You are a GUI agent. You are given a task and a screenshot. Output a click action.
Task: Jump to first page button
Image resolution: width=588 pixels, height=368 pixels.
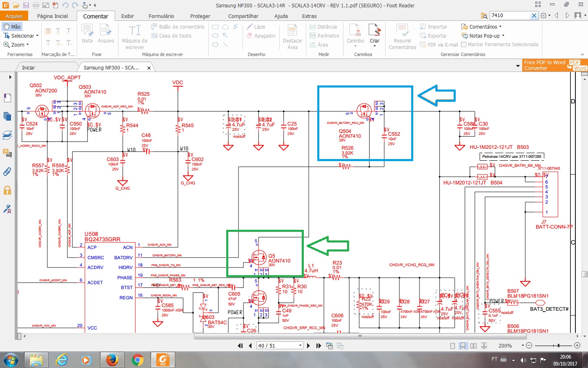(x=240, y=346)
